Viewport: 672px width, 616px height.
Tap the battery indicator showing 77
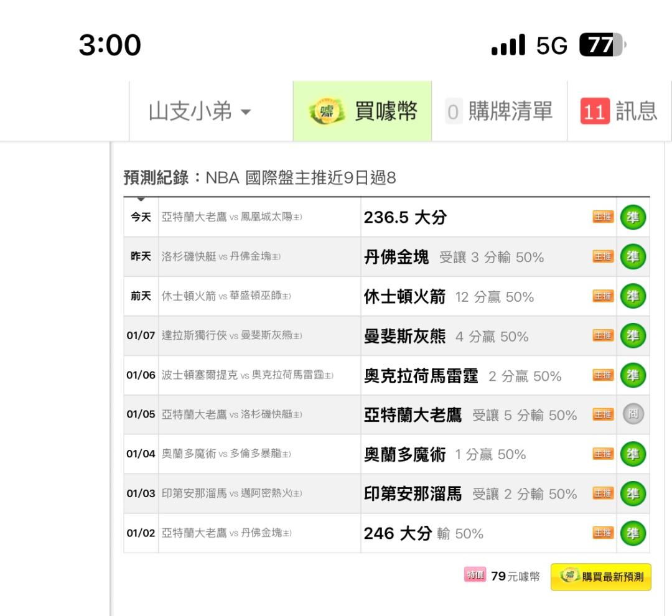[602, 45]
